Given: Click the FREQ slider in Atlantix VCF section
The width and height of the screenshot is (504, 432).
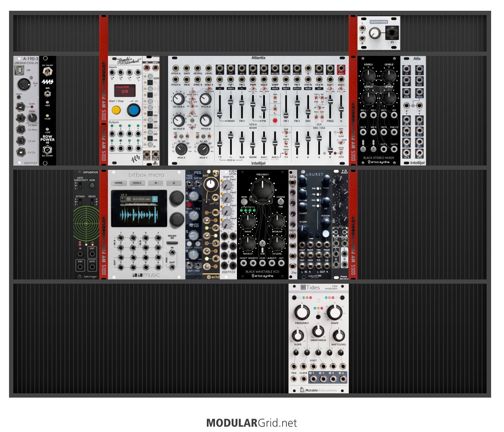Looking at the screenshot, I should click(x=330, y=107).
